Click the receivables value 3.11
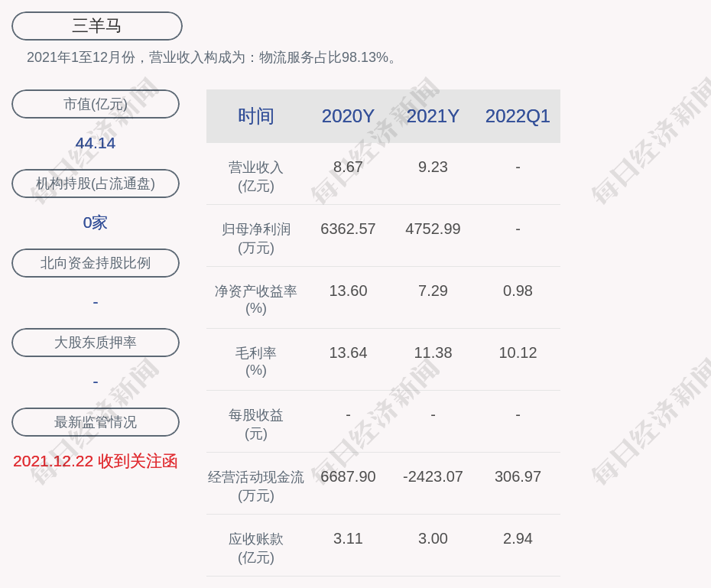The width and height of the screenshot is (711, 588). tap(348, 538)
